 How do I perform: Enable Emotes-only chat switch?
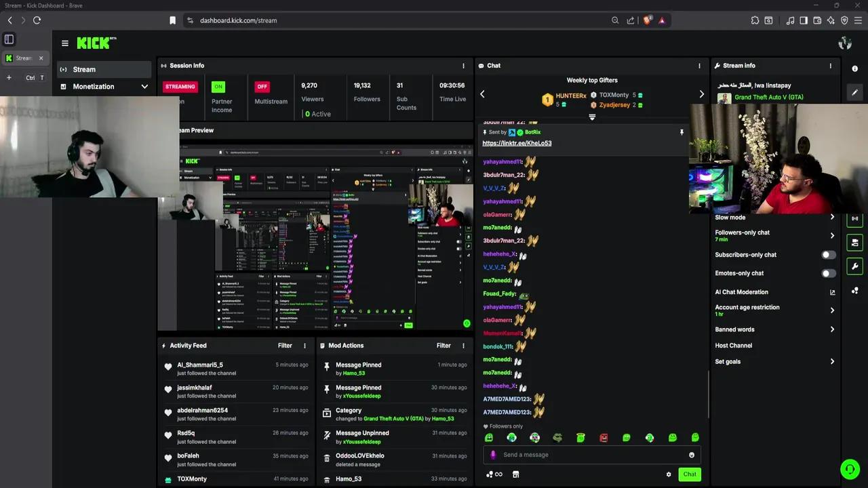point(828,273)
